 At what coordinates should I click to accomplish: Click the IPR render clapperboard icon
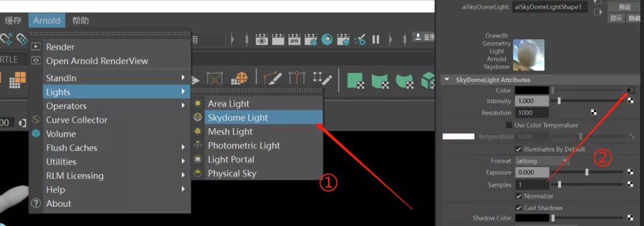294,39
